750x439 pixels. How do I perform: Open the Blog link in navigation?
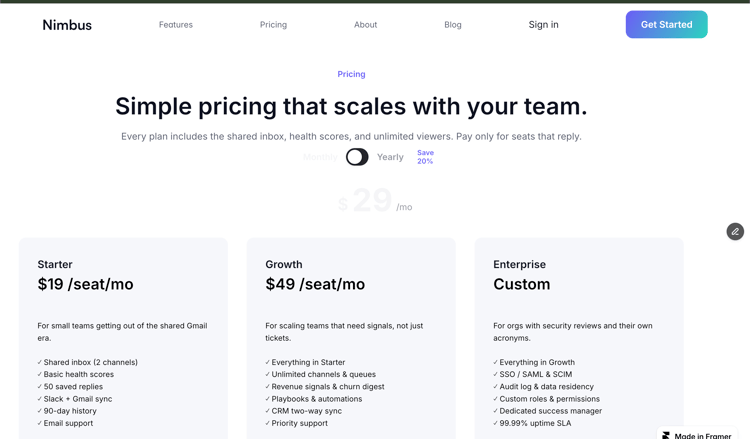click(452, 24)
